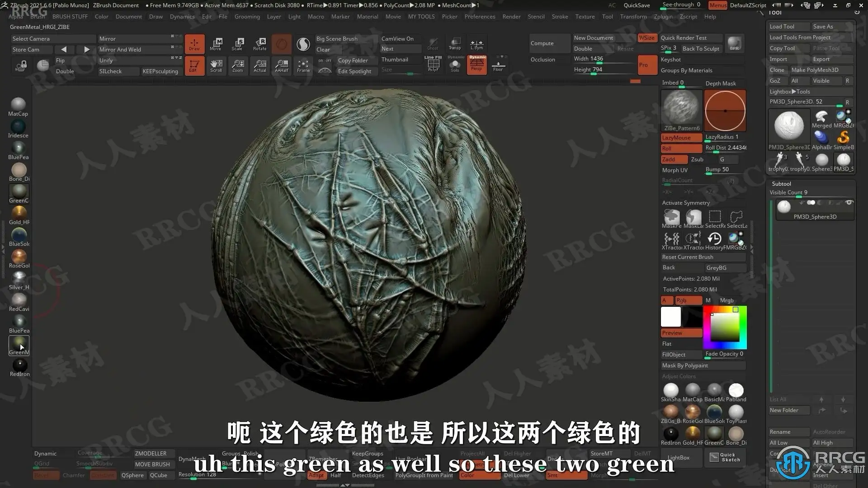Image resolution: width=868 pixels, height=488 pixels.
Task: Toggle the LazyMouse button
Action: coord(681,138)
